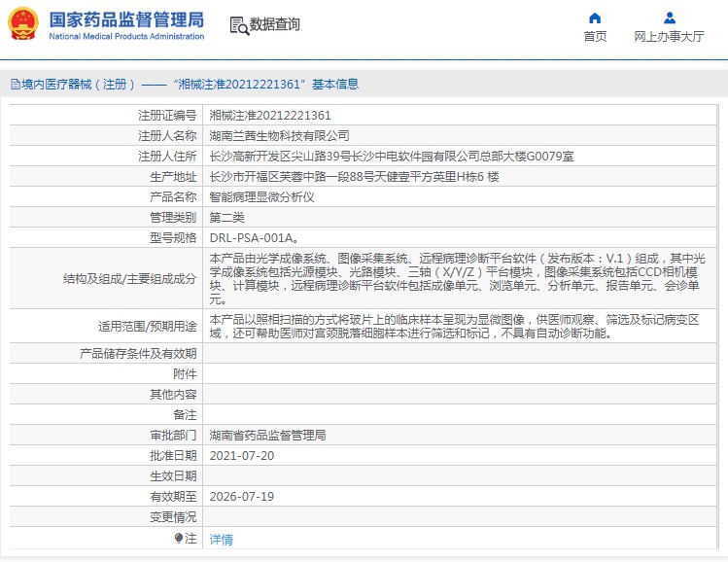Image resolution: width=728 pixels, height=562 pixels.
Task: Click the approval date 2021-07-20
Action: click(241, 455)
